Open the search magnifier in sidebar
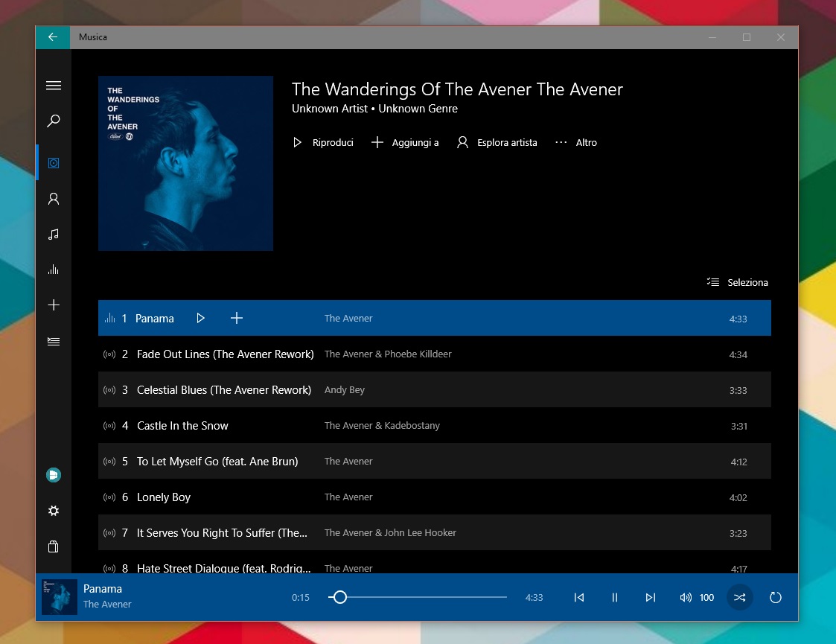Image resolution: width=836 pixels, height=644 pixels. point(54,121)
